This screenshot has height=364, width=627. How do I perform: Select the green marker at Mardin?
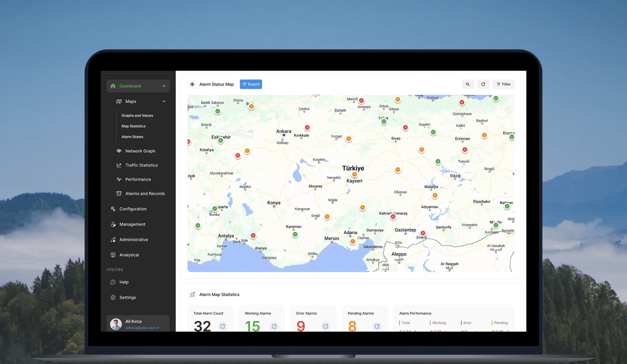[x=496, y=225]
